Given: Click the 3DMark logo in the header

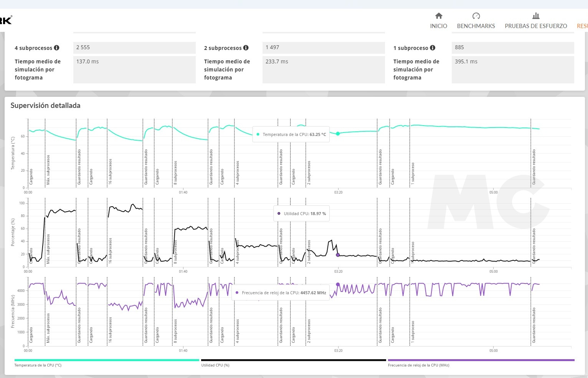Looking at the screenshot, I should point(6,20).
